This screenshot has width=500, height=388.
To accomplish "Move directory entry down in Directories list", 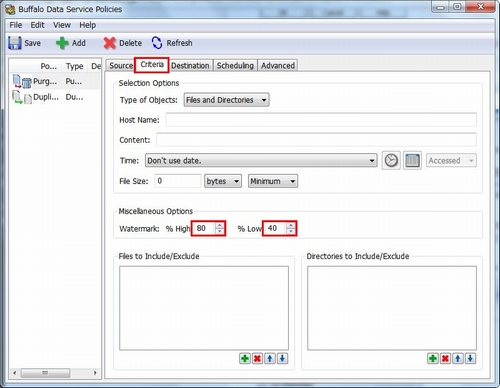I will pyautogui.click(x=470, y=359).
